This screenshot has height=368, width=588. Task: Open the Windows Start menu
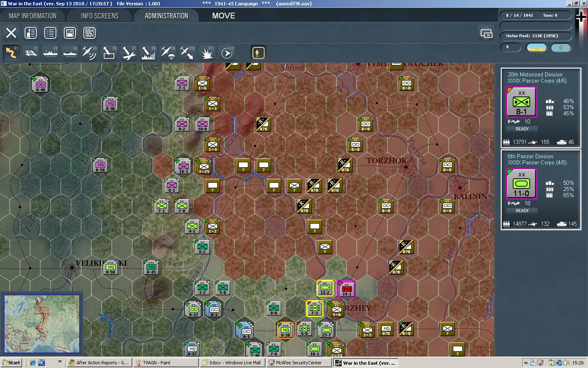click(x=11, y=363)
